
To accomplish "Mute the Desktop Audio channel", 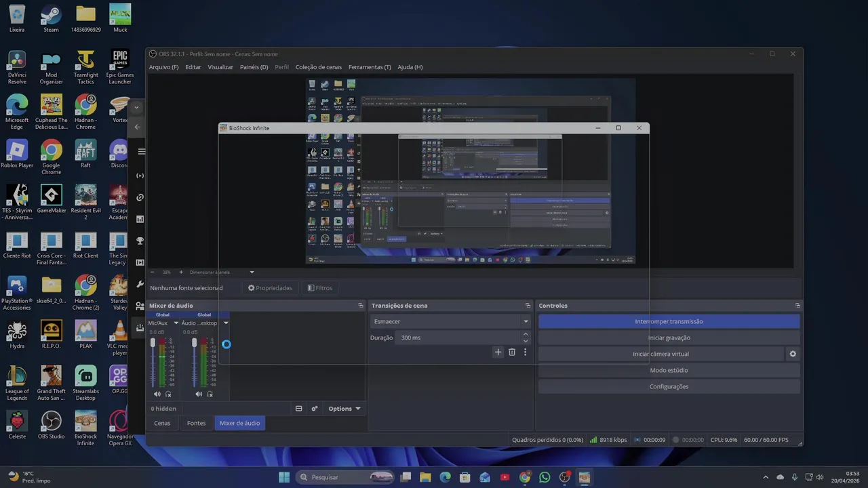I will pos(199,394).
